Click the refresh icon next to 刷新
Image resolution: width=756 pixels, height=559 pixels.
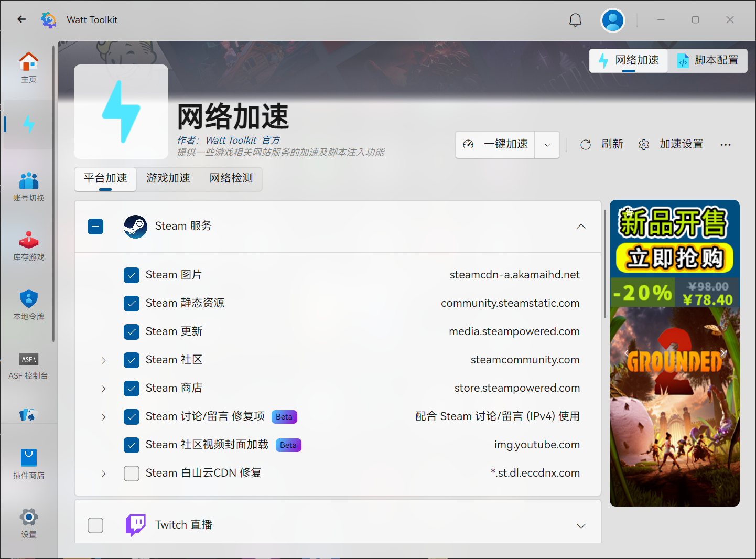586,145
